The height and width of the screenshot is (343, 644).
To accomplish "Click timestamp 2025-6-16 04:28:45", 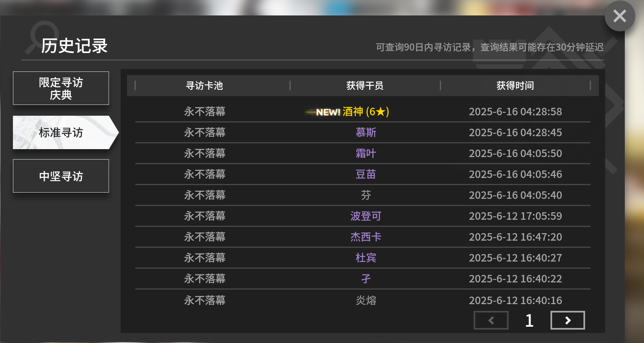I will click(515, 132).
